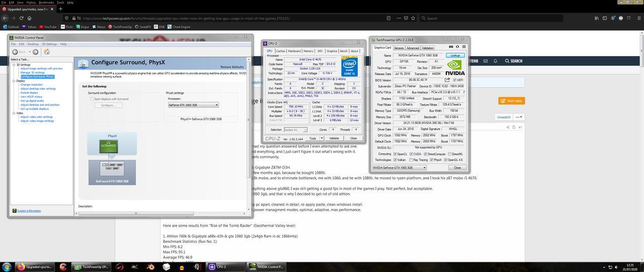Open the YouTube bookmark

(47, 27)
